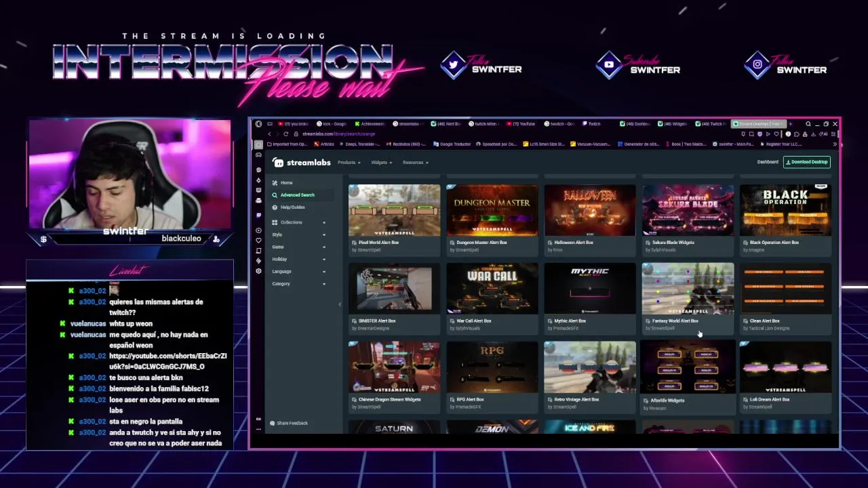Viewport: 868px width, 488px height.
Task: Open Black Operation Alert Box thumbnail
Action: click(x=785, y=210)
